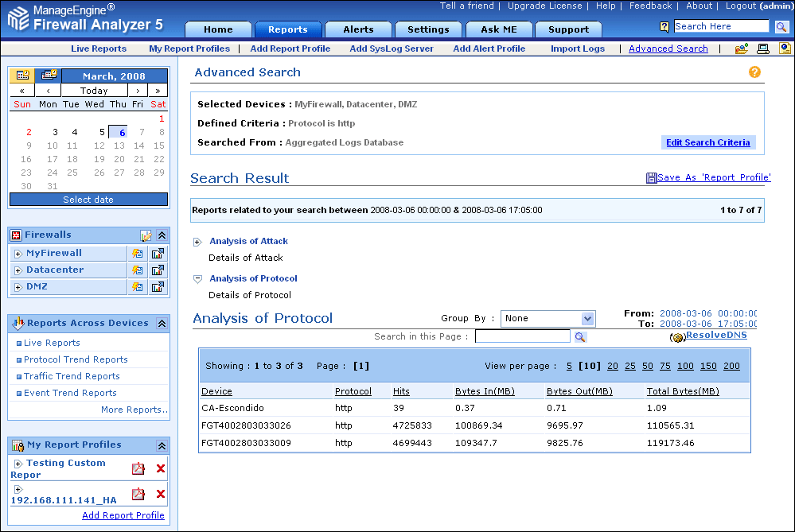Delete the 192.168.111.141_HA report profile
795x532 pixels.
click(x=161, y=495)
